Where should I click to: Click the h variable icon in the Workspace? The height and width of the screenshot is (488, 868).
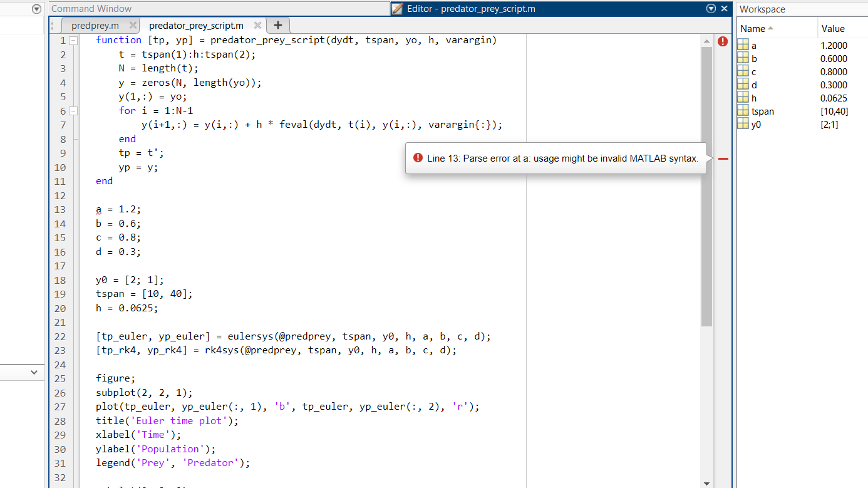point(743,98)
